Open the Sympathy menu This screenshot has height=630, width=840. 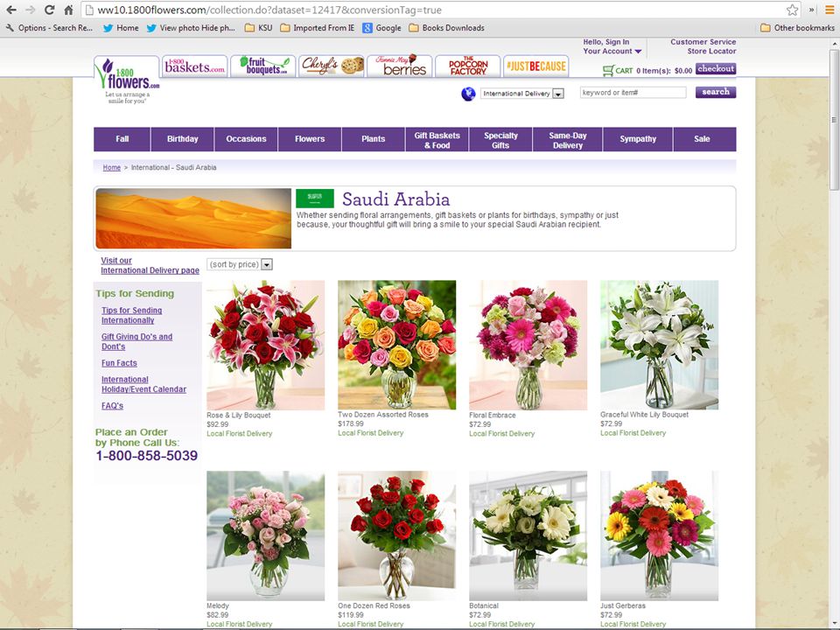coord(638,139)
